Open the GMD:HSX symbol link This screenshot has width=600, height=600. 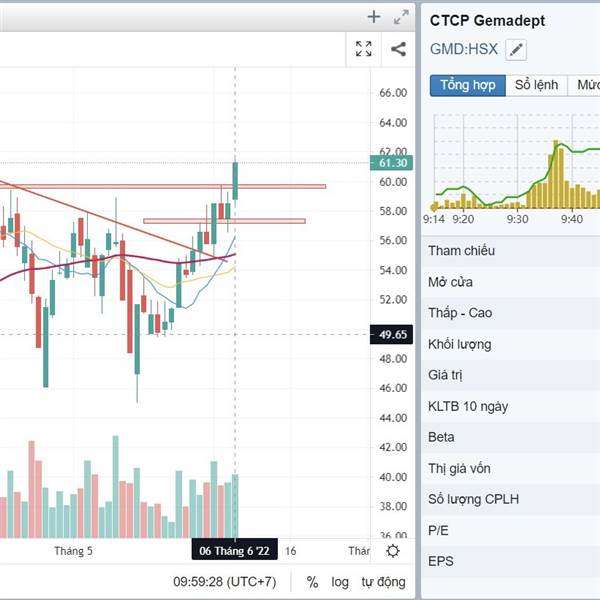pos(463,49)
